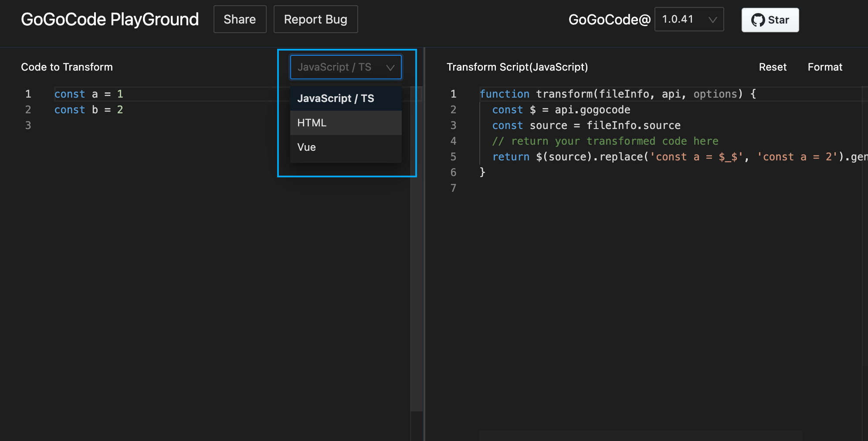Format the transform script code

coord(824,67)
